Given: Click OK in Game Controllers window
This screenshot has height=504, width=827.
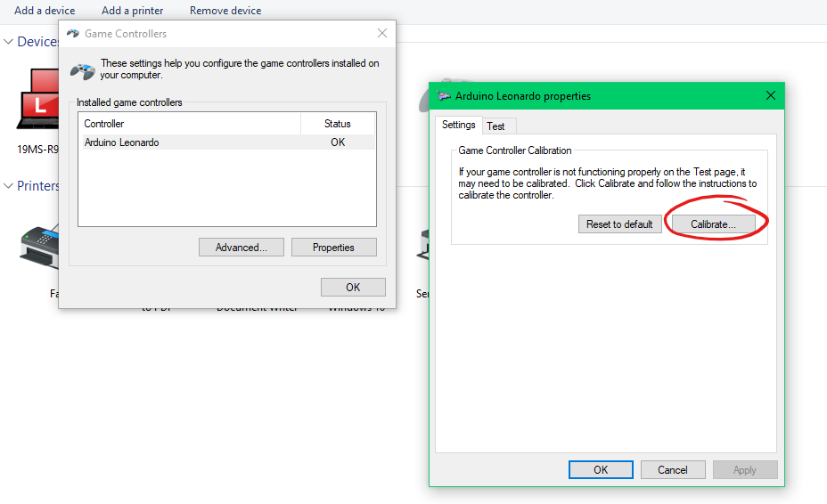Looking at the screenshot, I should pos(353,288).
